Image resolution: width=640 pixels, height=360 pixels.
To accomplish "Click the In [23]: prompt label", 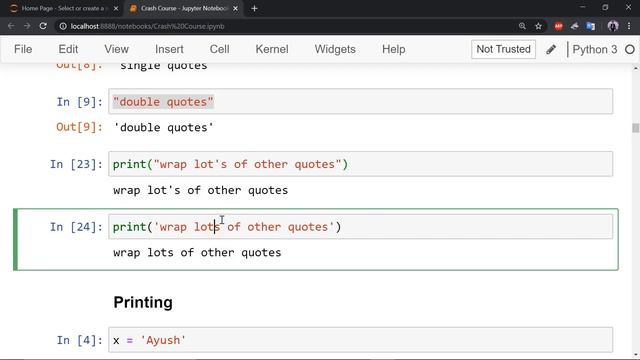I will coord(76,164).
